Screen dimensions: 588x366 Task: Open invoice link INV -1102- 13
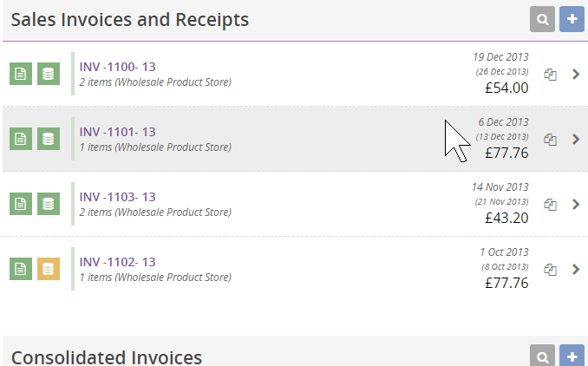point(117,262)
